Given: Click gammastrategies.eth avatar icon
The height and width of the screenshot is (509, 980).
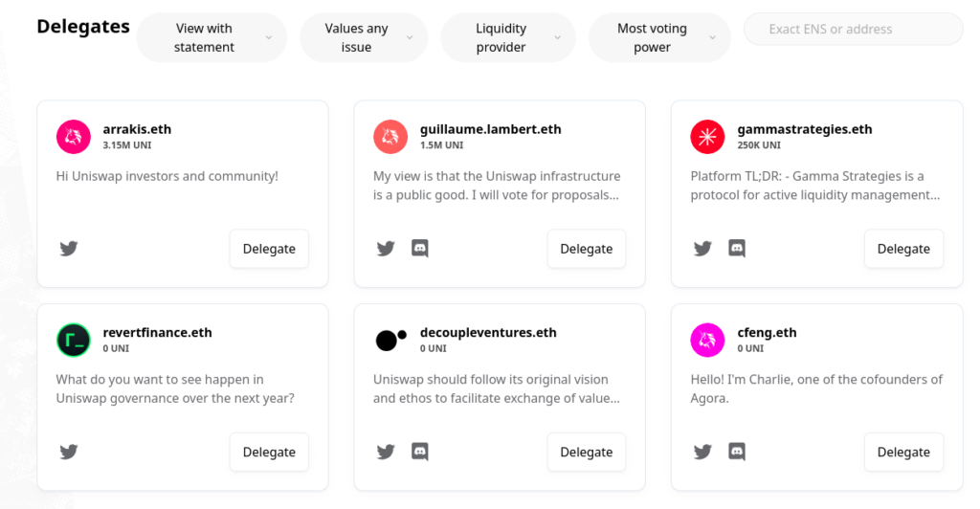Looking at the screenshot, I should click(x=707, y=137).
